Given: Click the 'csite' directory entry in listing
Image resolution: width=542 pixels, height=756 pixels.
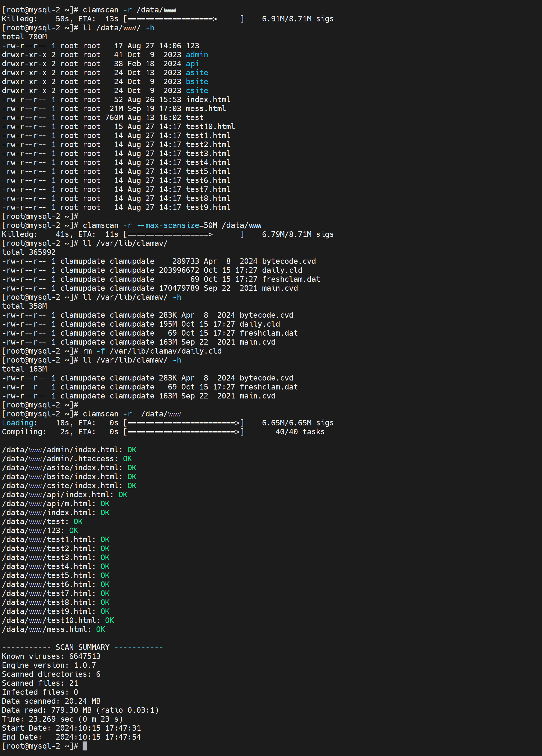Looking at the screenshot, I should [197, 91].
